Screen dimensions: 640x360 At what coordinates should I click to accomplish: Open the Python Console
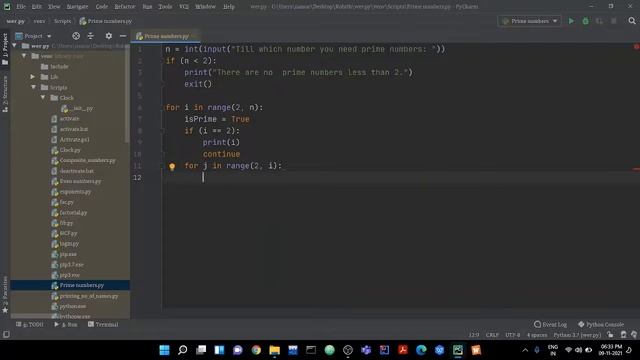coord(601,324)
